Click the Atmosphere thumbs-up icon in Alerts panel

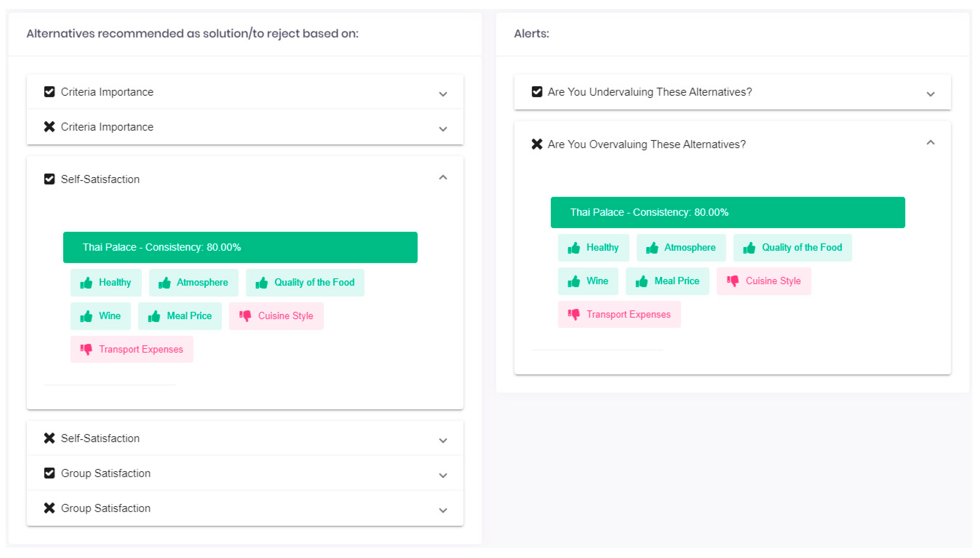click(652, 248)
